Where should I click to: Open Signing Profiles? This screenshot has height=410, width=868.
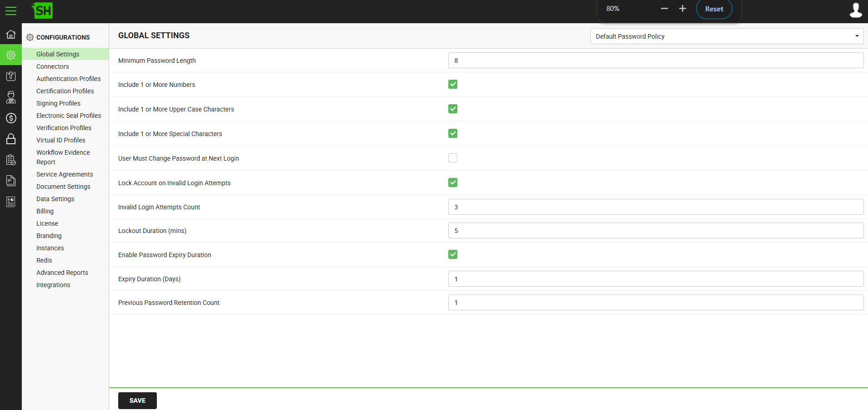coord(58,103)
